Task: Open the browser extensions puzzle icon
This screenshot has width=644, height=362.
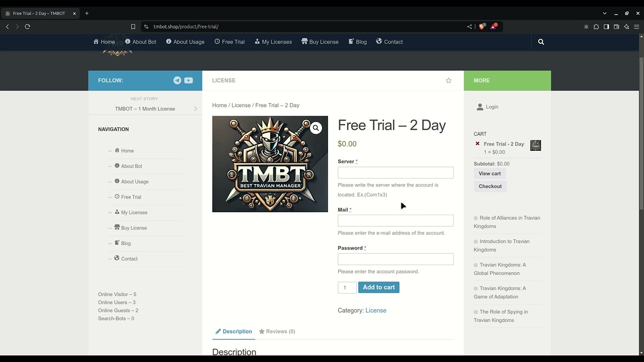Action: click(596, 27)
